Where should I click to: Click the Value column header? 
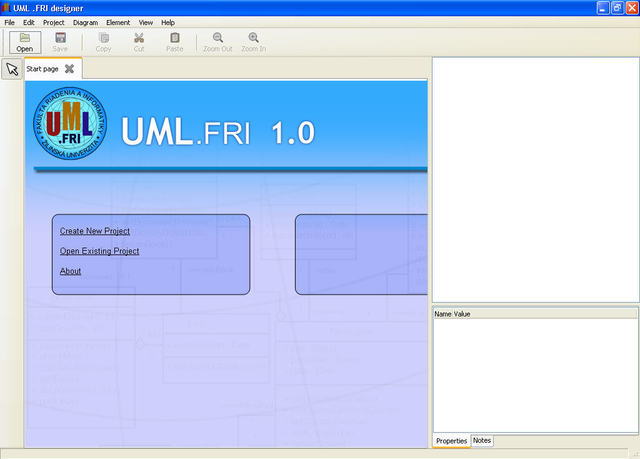pos(462,314)
